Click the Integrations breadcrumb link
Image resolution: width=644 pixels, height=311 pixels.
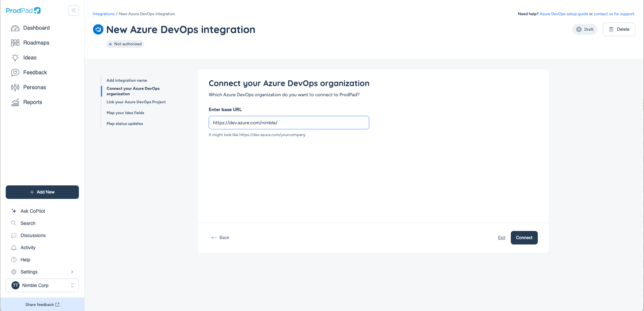104,14
